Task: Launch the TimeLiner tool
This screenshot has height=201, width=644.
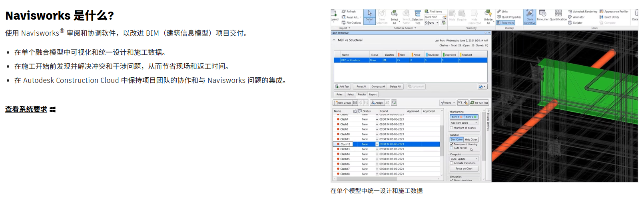Action: coord(542,15)
